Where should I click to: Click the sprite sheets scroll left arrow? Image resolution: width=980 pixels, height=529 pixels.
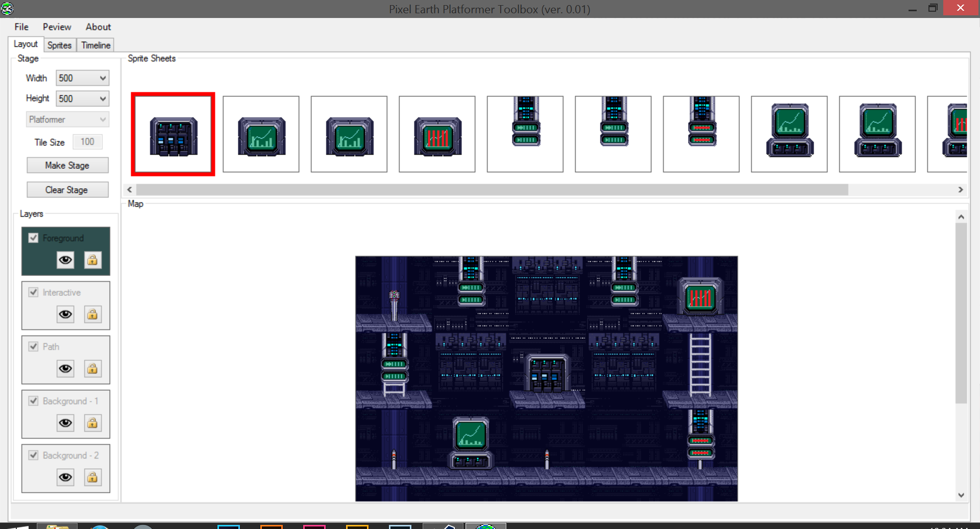(130, 190)
